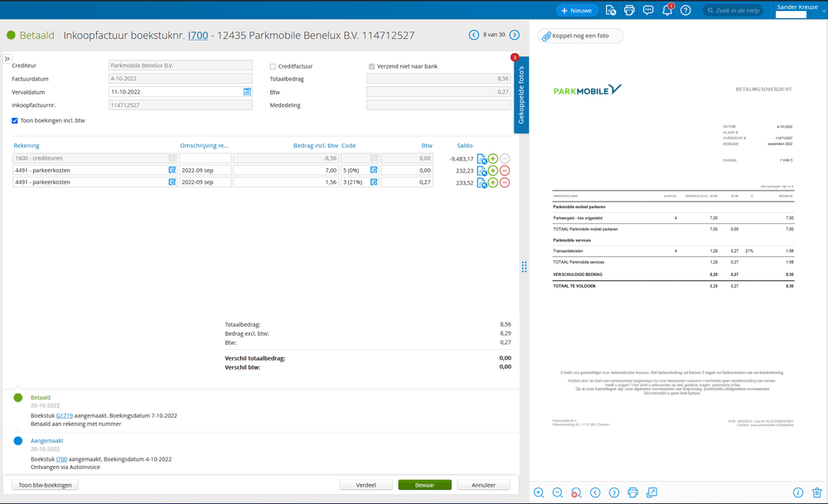This screenshot has height=504, width=828.
Task: Zoom in on the invoice preview
Action: pos(539,492)
